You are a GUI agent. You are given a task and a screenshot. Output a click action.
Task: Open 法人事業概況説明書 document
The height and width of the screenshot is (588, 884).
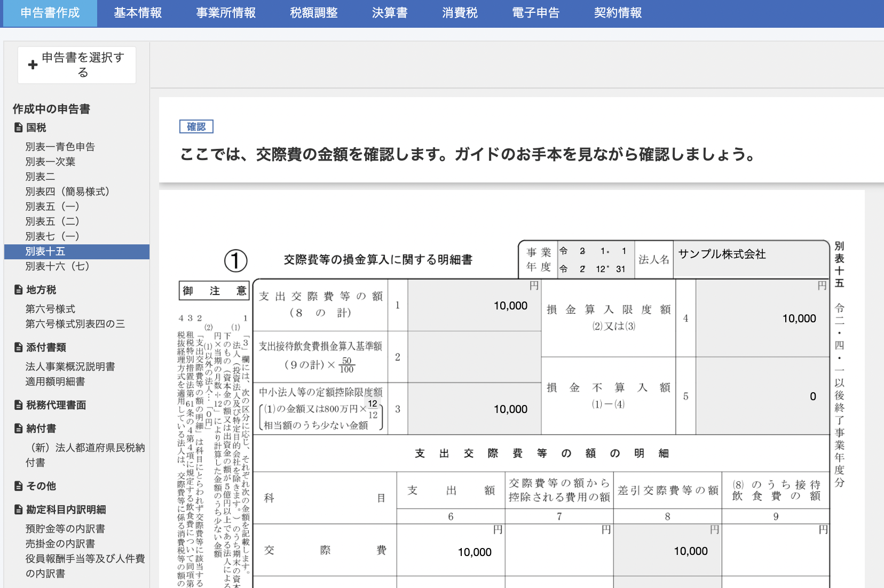point(70,367)
